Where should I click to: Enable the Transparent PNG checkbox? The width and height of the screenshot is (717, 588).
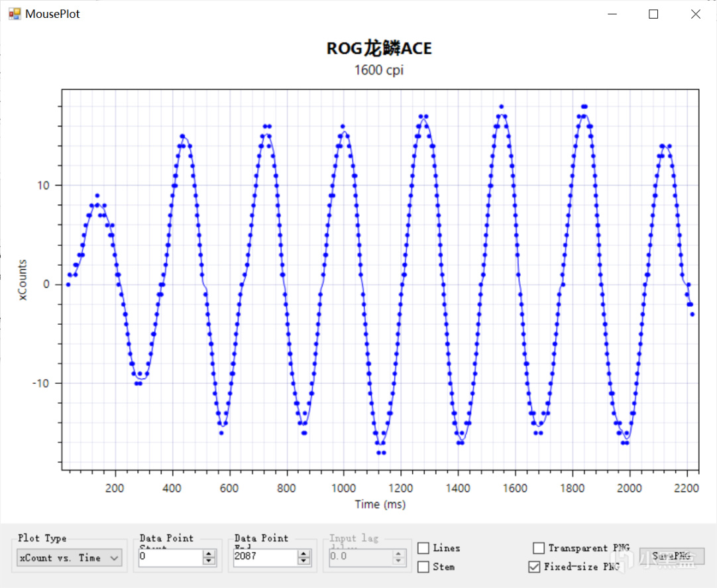[x=539, y=548]
